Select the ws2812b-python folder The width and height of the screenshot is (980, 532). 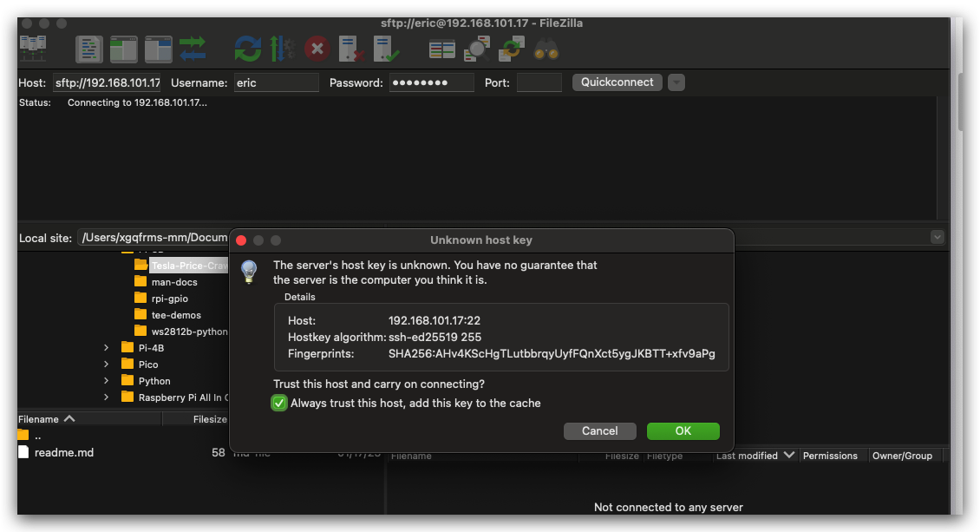(189, 332)
